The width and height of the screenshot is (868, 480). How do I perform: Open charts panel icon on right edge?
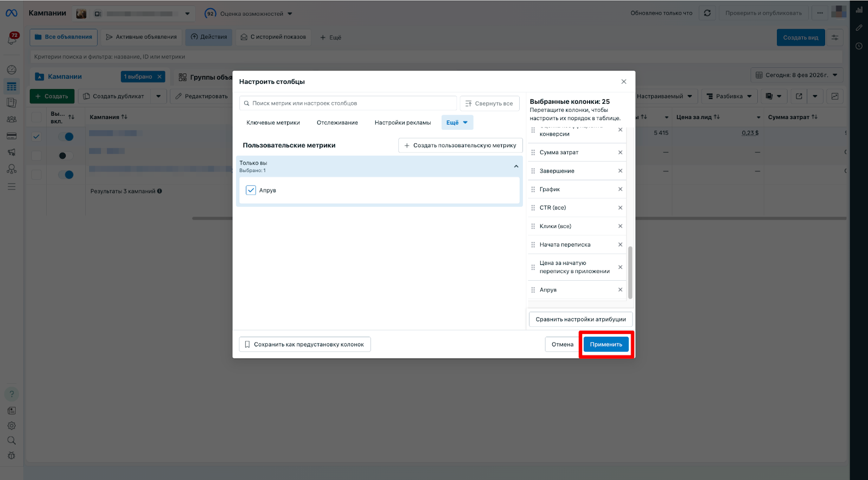859,10
